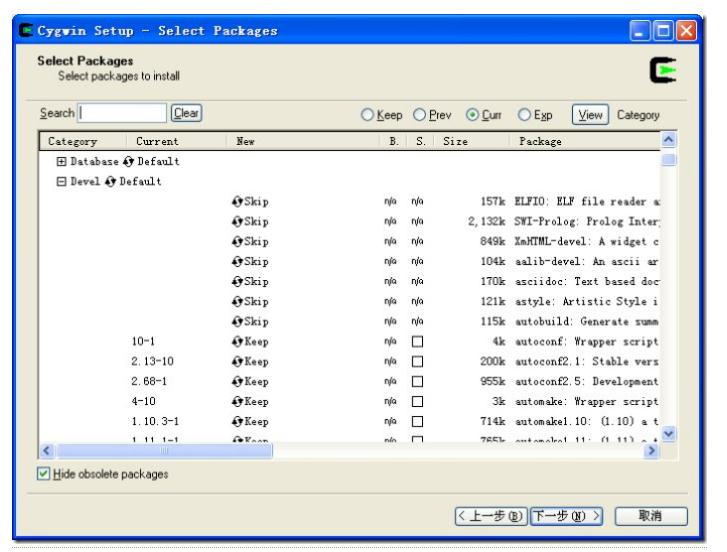
Task: Click the View button
Action: tap(590, 114)
